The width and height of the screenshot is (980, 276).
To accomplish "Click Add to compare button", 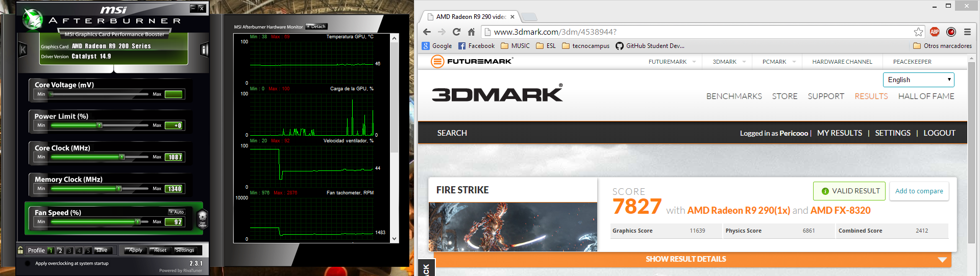I will (x=919, y=191).
